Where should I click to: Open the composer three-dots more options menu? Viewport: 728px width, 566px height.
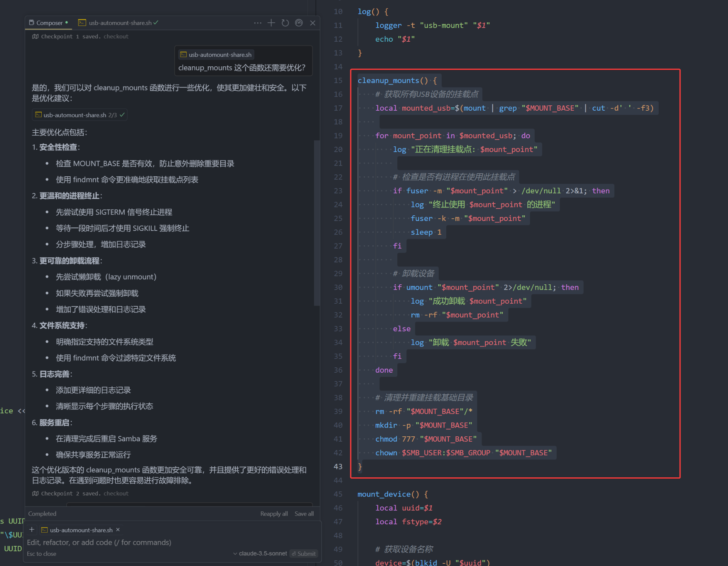coord(257,23)
